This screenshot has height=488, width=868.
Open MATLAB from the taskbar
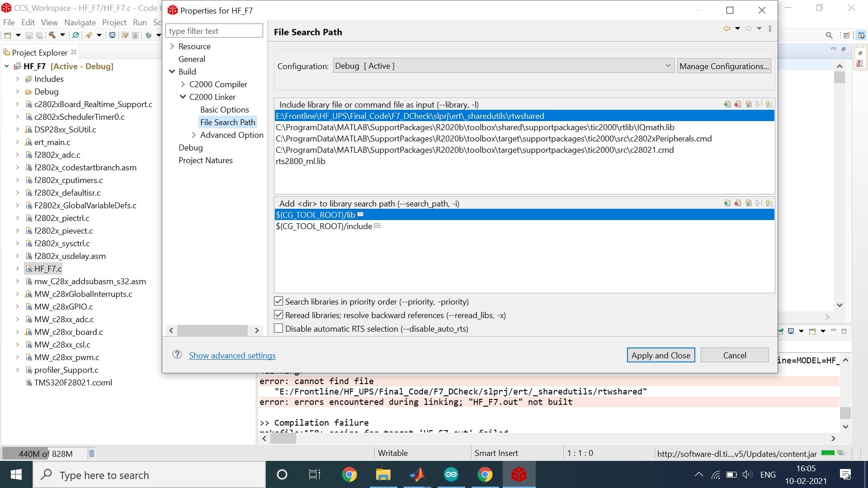417,474
